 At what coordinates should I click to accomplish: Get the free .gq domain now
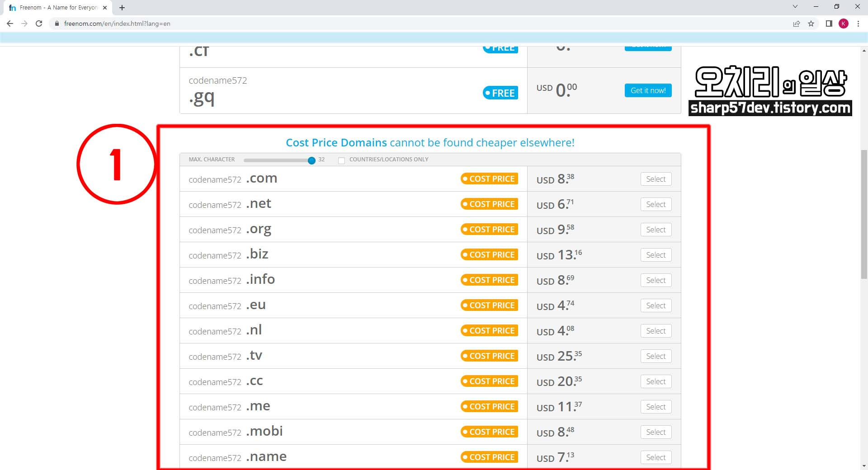pyautogui.click(x=648, y=90)
